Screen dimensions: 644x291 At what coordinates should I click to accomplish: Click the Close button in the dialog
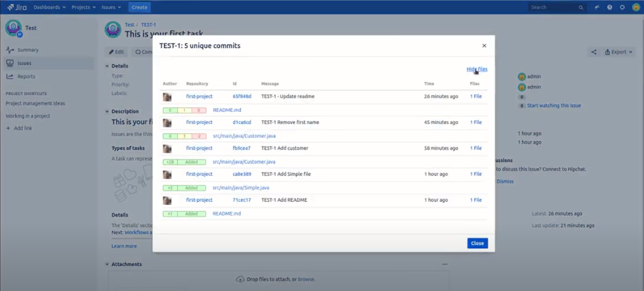pos(477,243)
